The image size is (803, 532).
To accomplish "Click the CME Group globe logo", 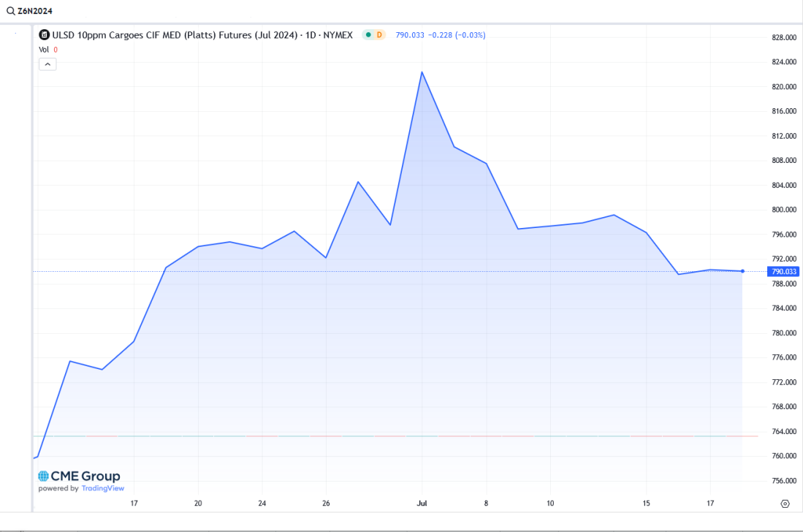I will click(44, 476).
